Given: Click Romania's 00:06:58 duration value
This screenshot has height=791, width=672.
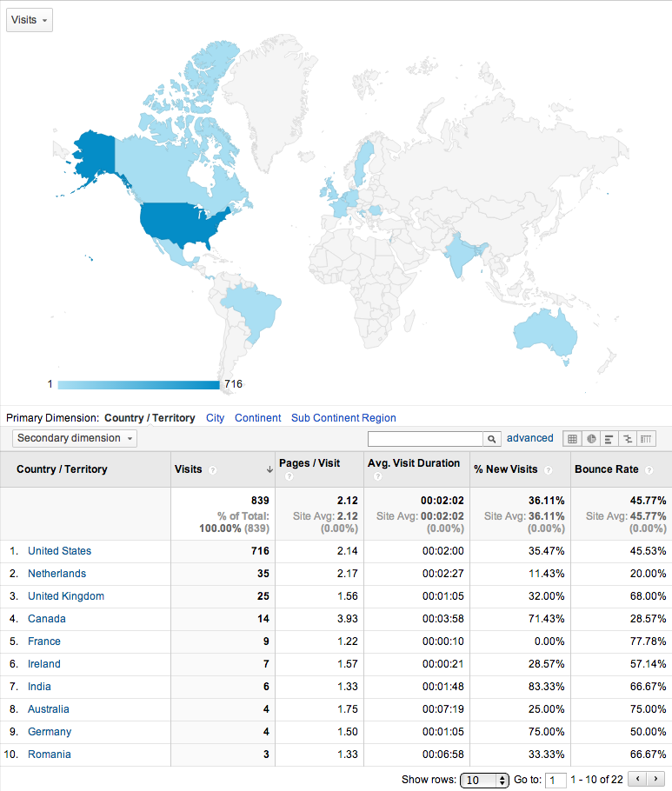Looking at the screenshot, I should pos(443,754).
